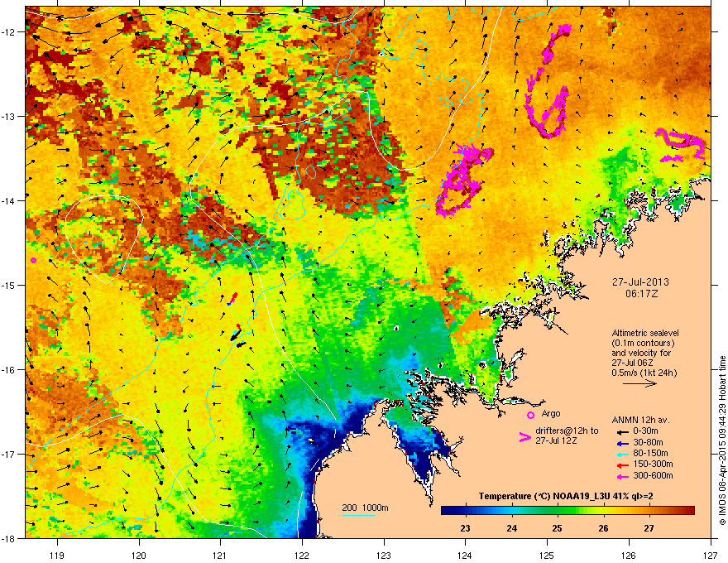This screenshot has height=563, width=728.
Task: Click the magenta 300-600m arrow legend symbol
Action: pos(623,476)
